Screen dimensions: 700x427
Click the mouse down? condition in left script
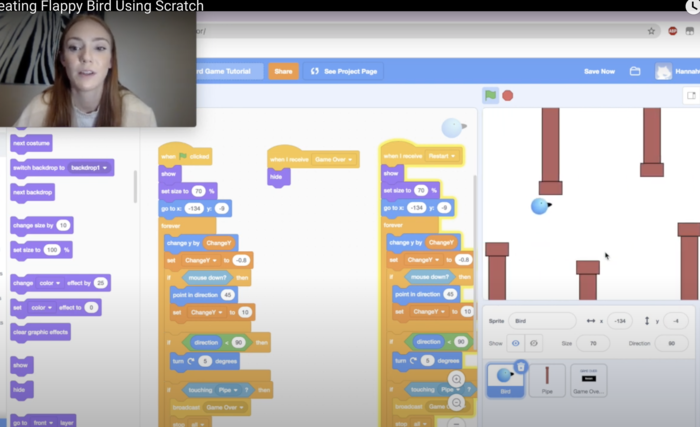pos(207,278)
